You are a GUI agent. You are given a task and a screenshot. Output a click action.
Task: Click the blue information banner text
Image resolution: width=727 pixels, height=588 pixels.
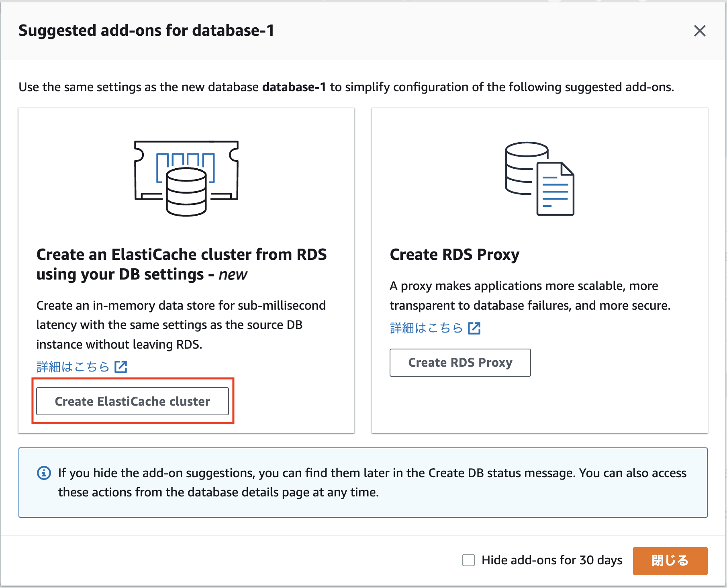(x=361, y=482)
